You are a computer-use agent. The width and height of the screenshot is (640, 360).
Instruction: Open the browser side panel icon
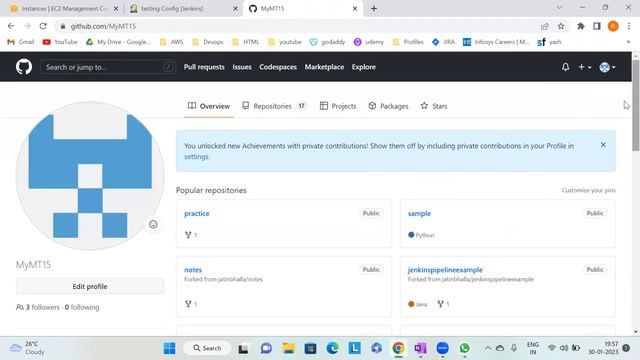point(597,26)
